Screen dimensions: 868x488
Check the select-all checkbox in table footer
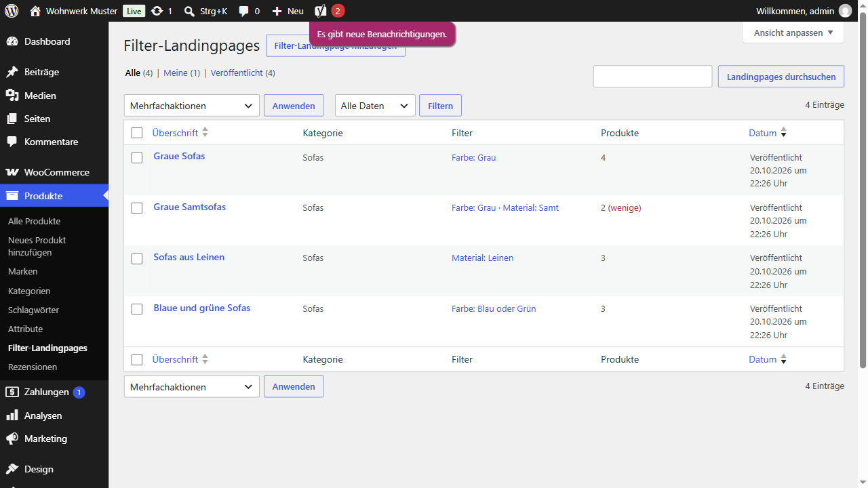pos(137,360)
